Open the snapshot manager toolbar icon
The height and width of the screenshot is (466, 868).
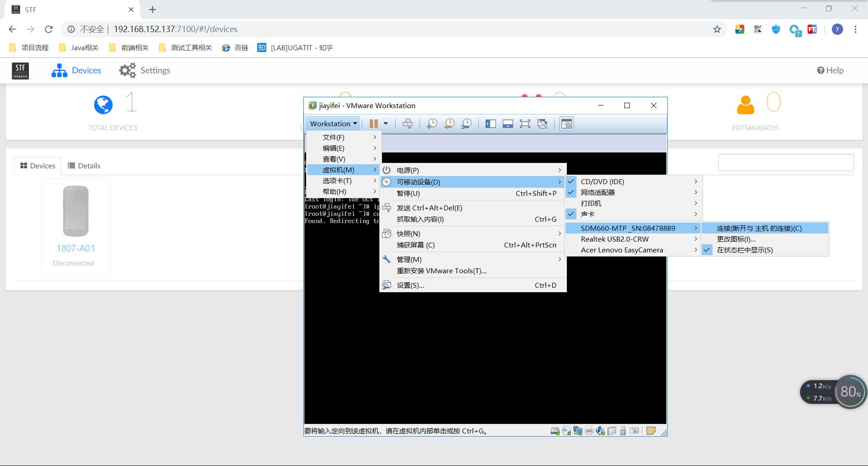point(467,124)
